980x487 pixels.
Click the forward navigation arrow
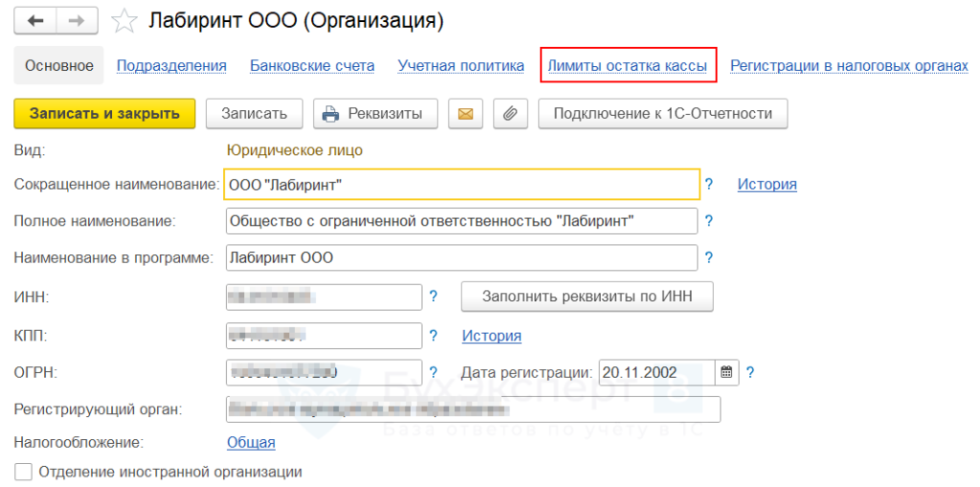click(78, 20)
